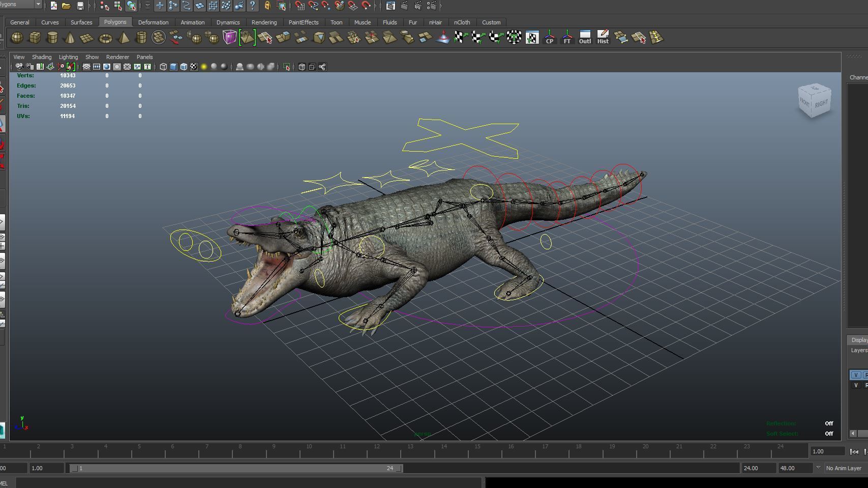This screenshot has width=868, height=488.
Task: Create a polygon cone from the shelf
Action: [70, 38]
